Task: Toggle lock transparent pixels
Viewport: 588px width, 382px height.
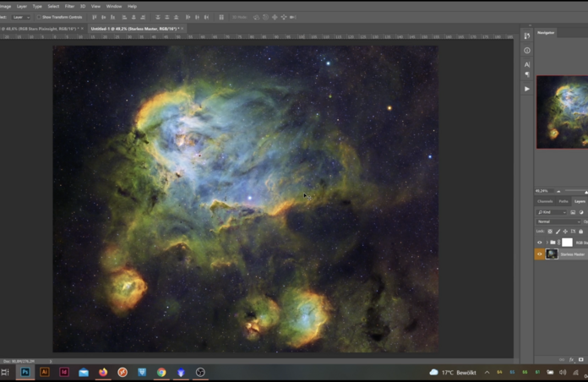Action: 550,232
